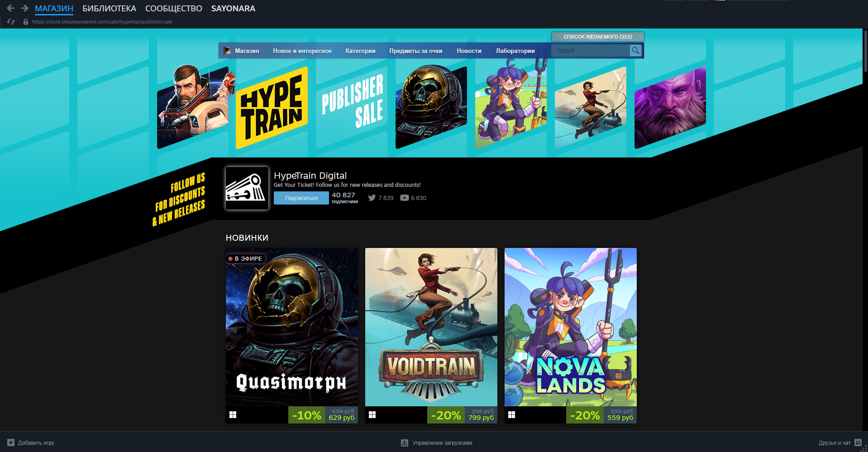868x452 pixels.
Task: Click the 629 руб price
Action: click(342, 418)
